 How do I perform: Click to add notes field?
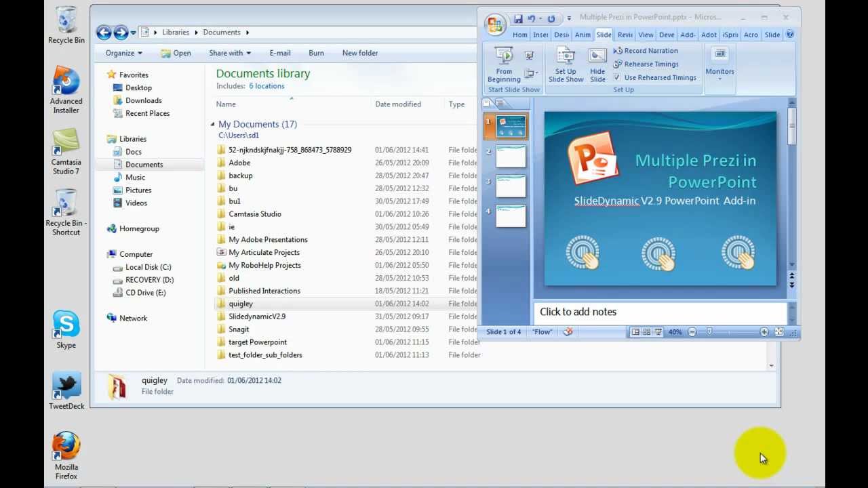pos(659,312)
